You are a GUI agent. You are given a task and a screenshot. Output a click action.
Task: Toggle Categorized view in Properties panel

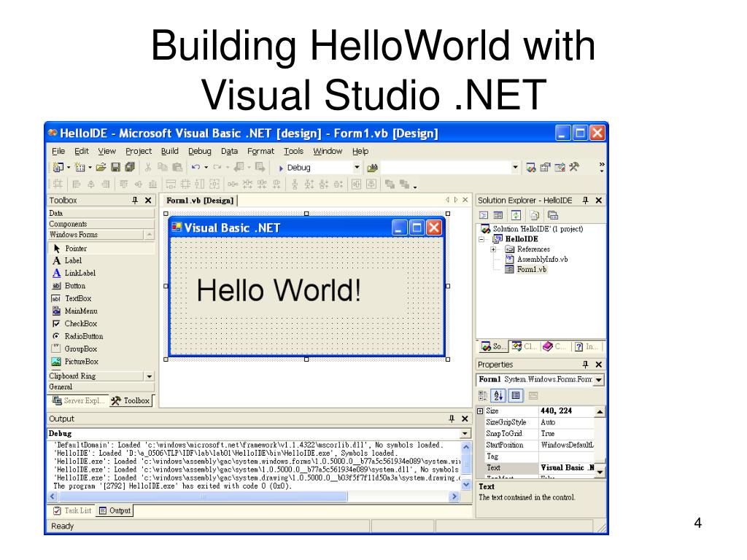[483, 395]
